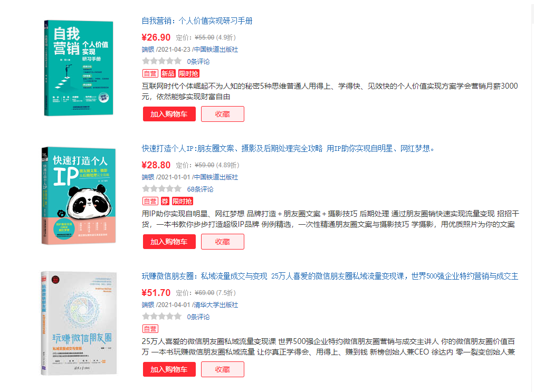The width and height of the screenshot is (534, 392).
Task: Click 收藏 for the 玩赚微信朋友圈 book
Action: (222, 369)
